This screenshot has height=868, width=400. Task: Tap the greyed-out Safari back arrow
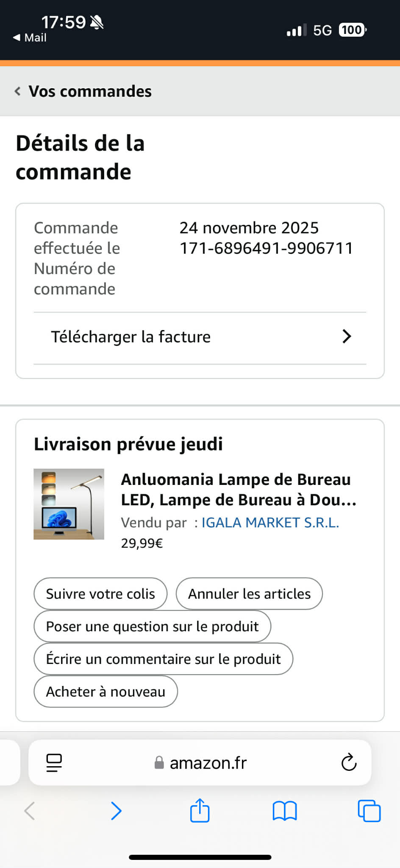click(30, 811)
